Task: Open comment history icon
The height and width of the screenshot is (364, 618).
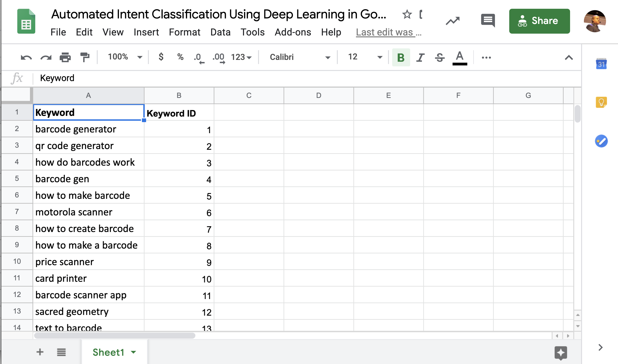Action: pos(488,21)
